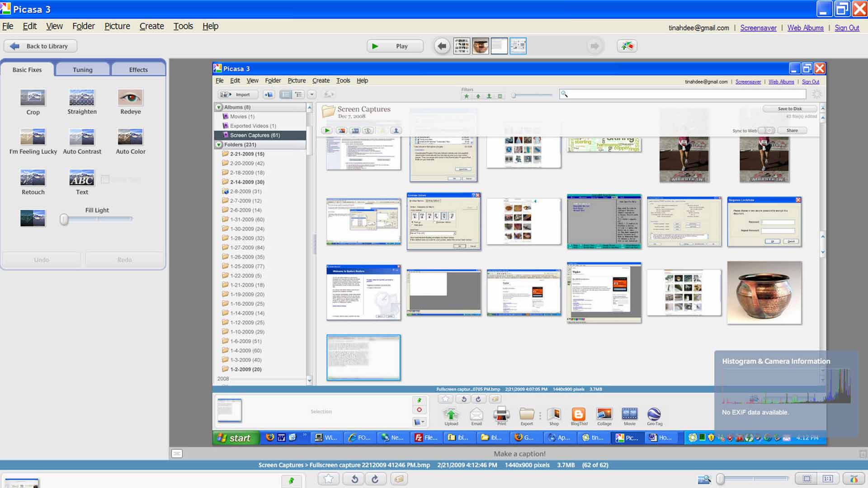Click the zoom magnifier photo icon
Viewport: 868px width, 488px height.
coord(704,479)
